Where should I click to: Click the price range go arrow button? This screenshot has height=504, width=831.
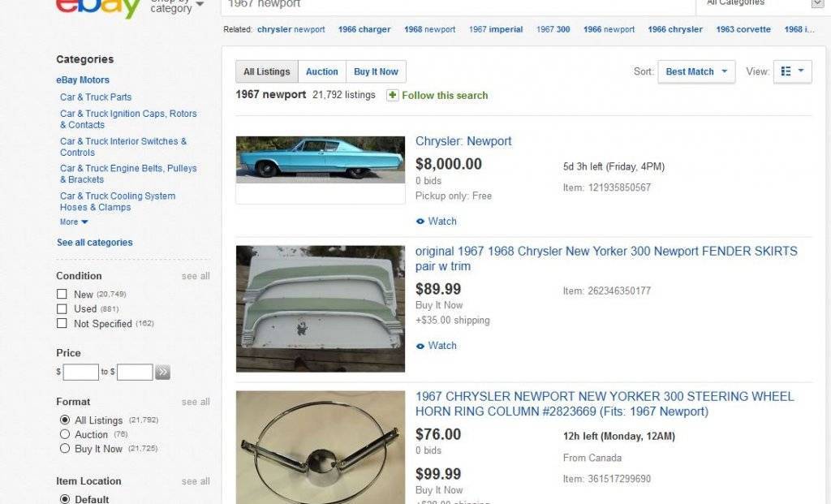click(x=163, y=373)
